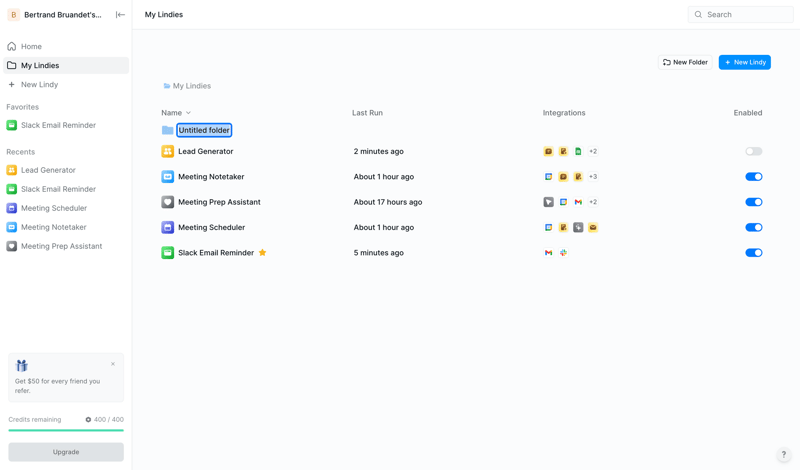The image size is (800, 470).
Task: Open the workspace avatar B icon
Action: coord(14,15)
